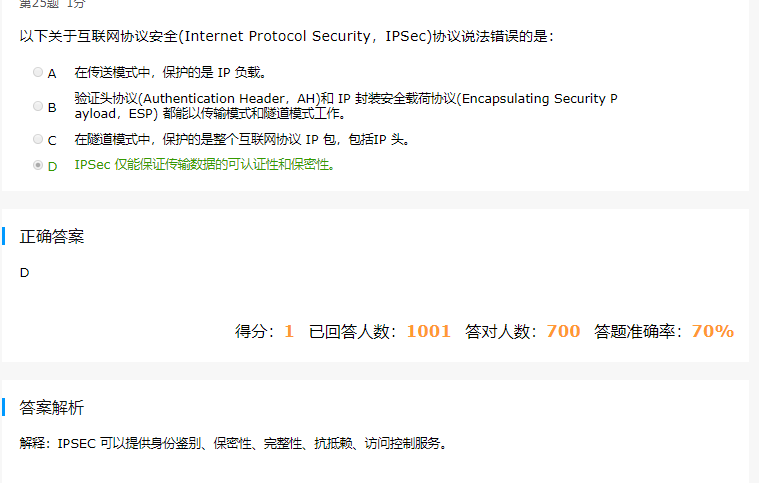Click the 答案解析 section heading
The height and width of the screenshot is (483, 759).
[x=52, y=408]
